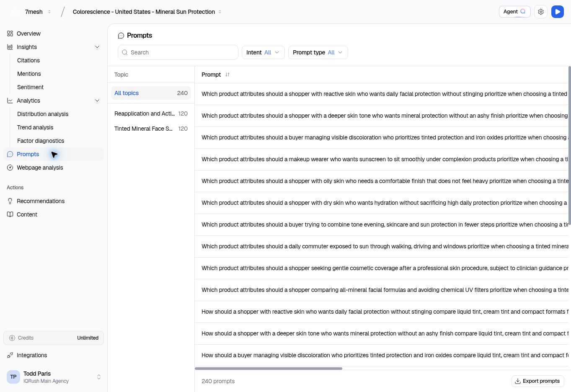Click the Recommendations lightbulb icon
571x392 pixels.
click(10, 201)
